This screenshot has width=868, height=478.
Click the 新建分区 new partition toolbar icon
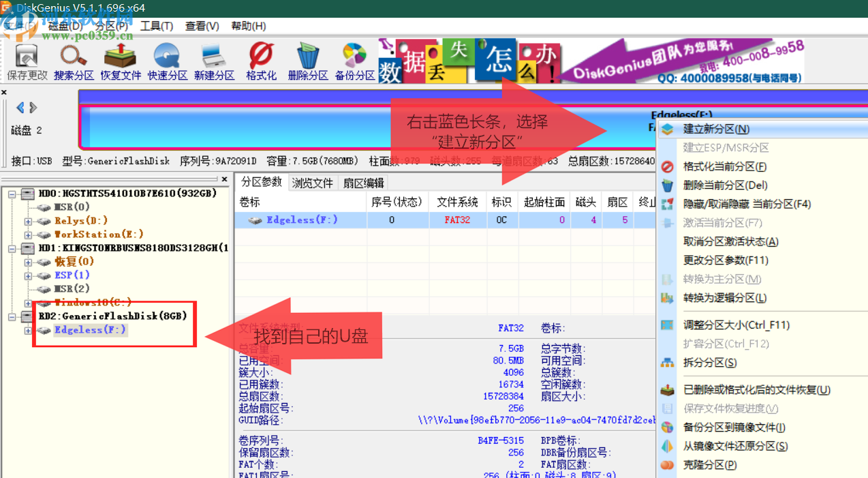tap(214, 61)
